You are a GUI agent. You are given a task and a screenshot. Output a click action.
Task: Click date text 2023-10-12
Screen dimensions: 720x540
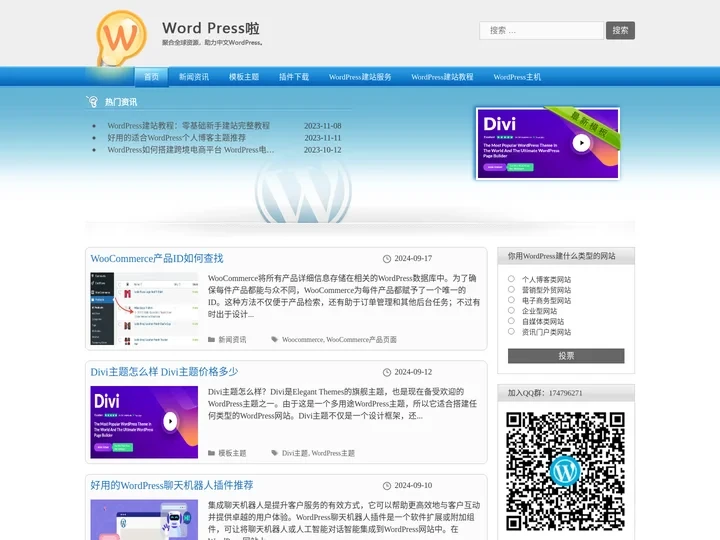coord(323,150)
